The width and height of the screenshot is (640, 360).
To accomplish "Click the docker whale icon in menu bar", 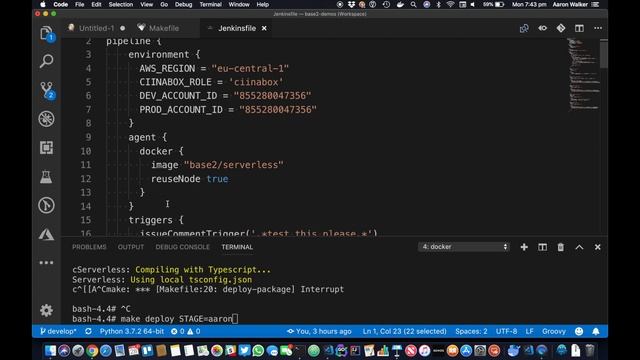I will 400,4.
